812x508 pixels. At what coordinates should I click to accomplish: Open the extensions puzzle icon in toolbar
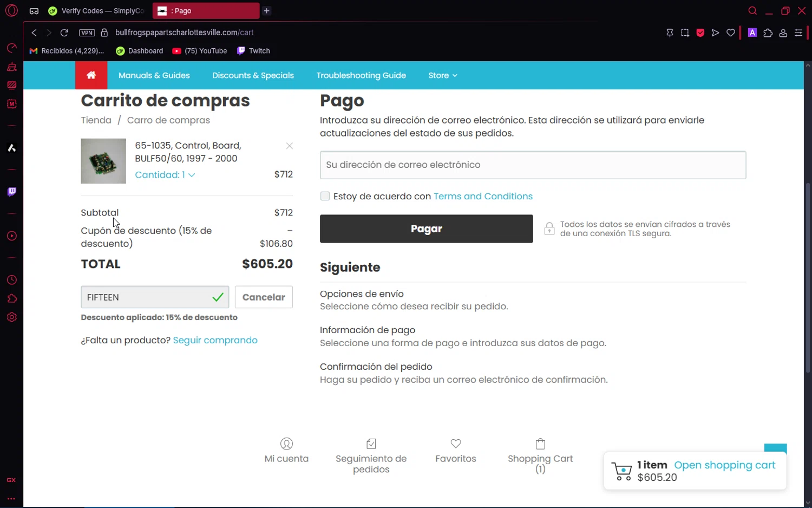point(768,33)
